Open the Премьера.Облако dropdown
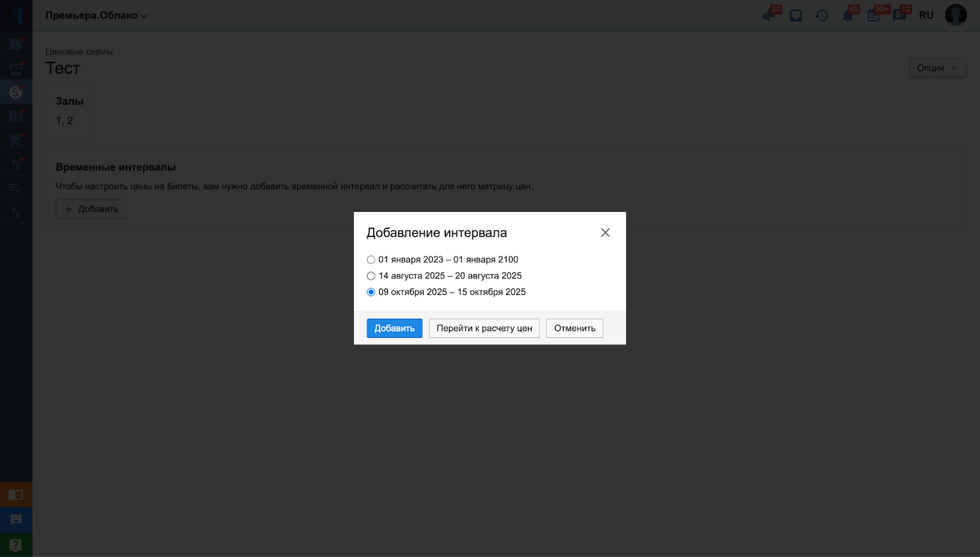Viewport: 980px width, 557px height. pos(96,15)
